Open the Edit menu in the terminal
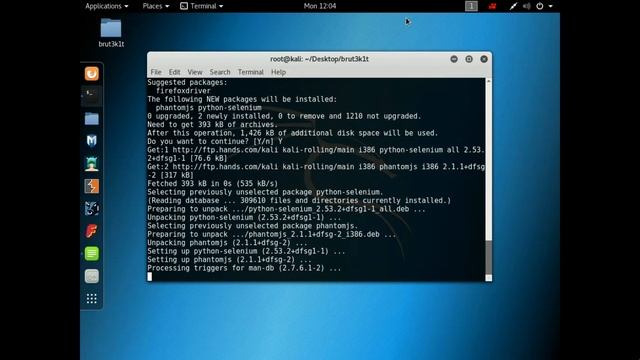The width and height of the screenshot is (640, 360). (x=174, y=72)
